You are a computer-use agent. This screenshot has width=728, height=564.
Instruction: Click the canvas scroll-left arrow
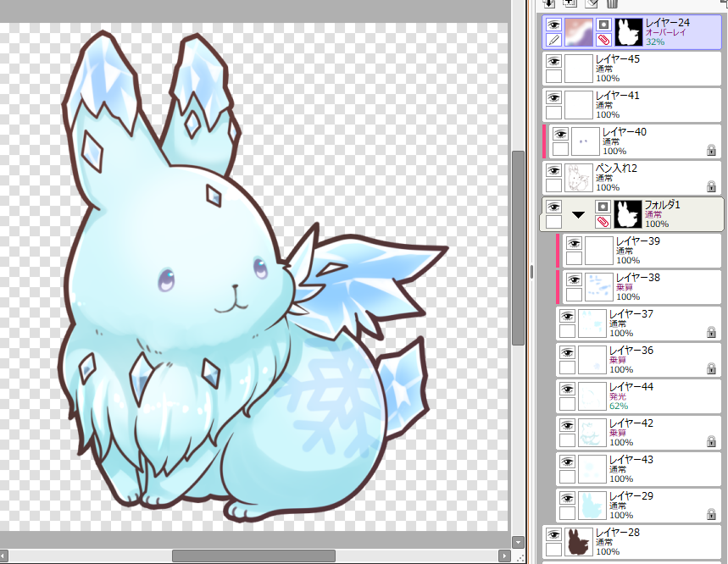(x=3, y=556)
